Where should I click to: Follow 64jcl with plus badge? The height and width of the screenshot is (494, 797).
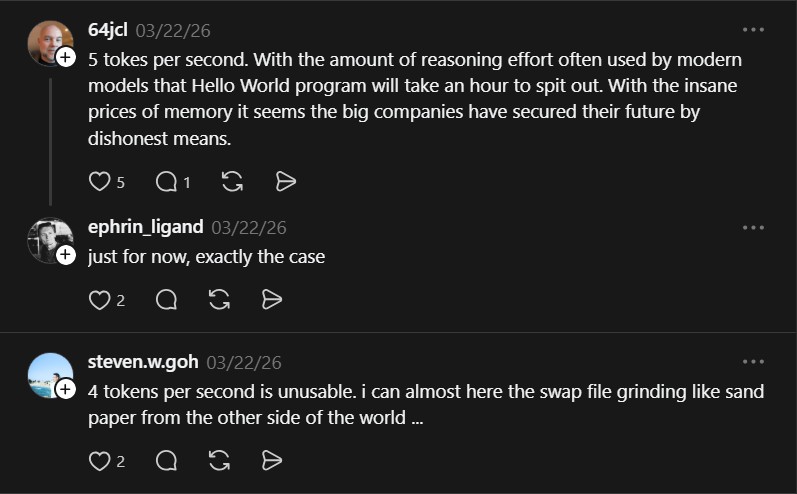tap(65, 58)
